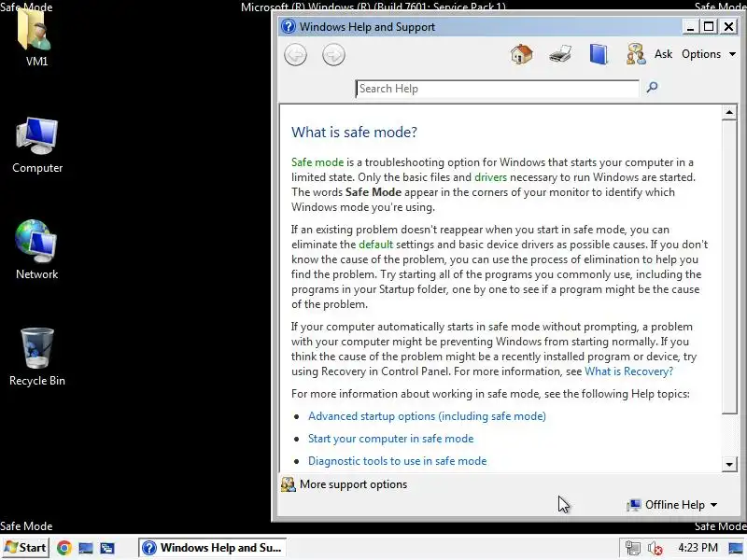747x560 pixels.
Task: Open the Start menu
Action: tap(25, 548)
